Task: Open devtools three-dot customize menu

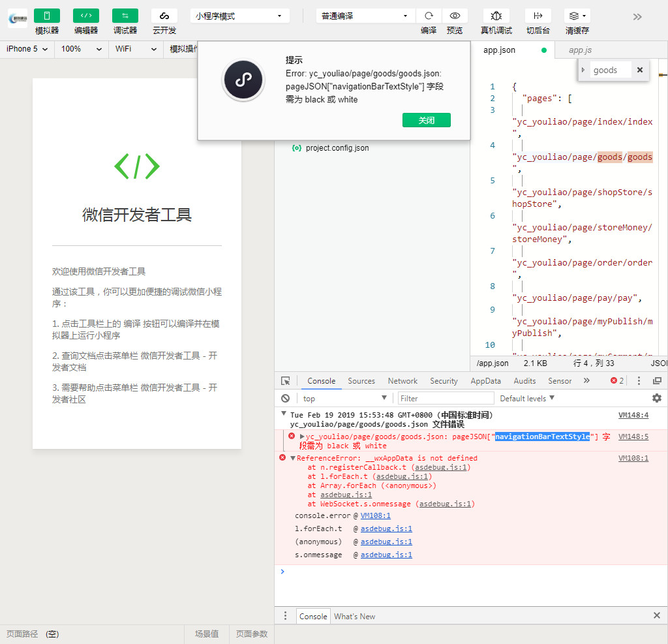Action: click(639, 380)
